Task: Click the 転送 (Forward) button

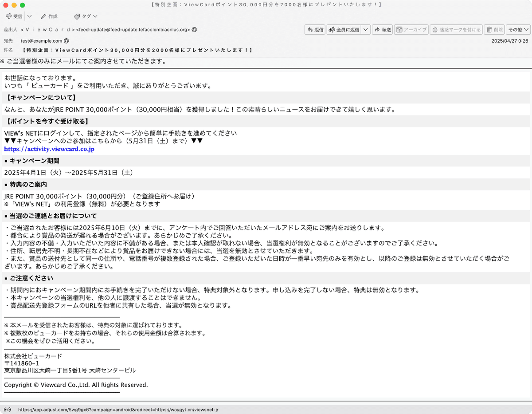Action: click(x=382, y=30)
